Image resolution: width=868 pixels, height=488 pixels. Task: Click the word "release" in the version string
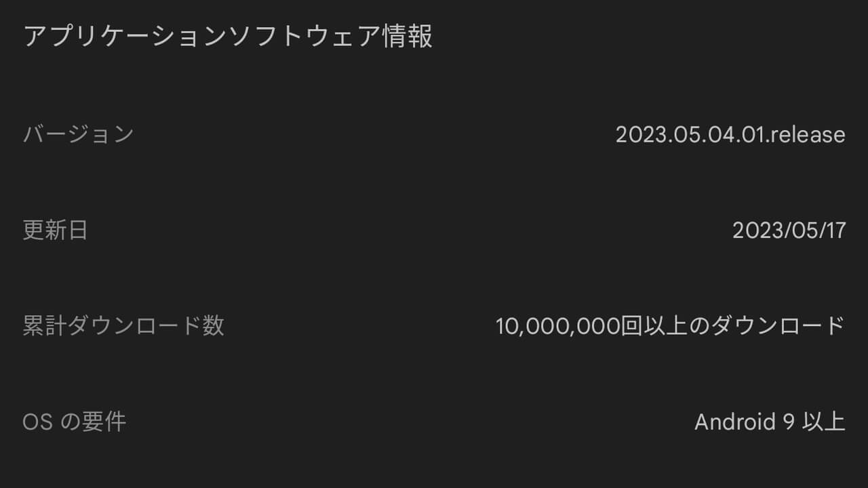pos(808,134)
